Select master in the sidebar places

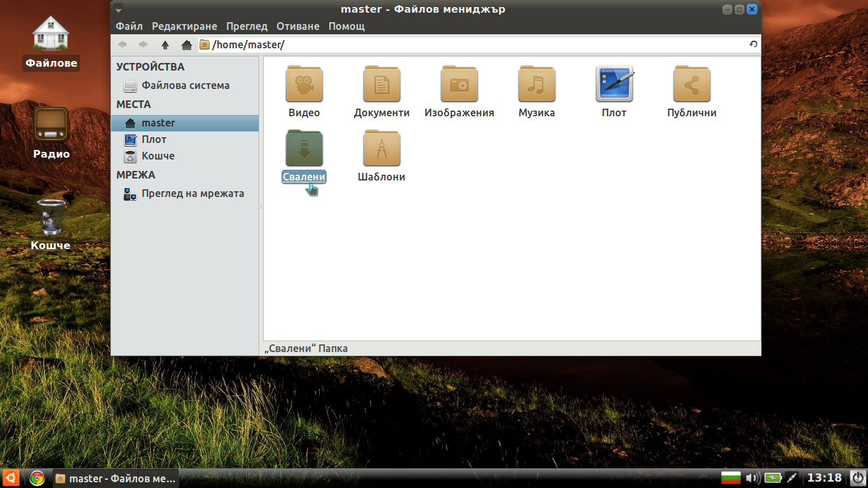(185, 123)
